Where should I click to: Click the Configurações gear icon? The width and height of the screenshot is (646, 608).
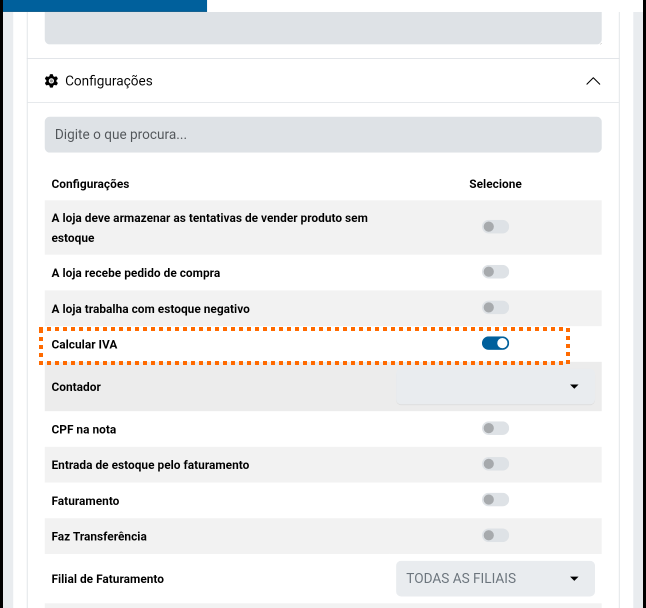(52, 81)
